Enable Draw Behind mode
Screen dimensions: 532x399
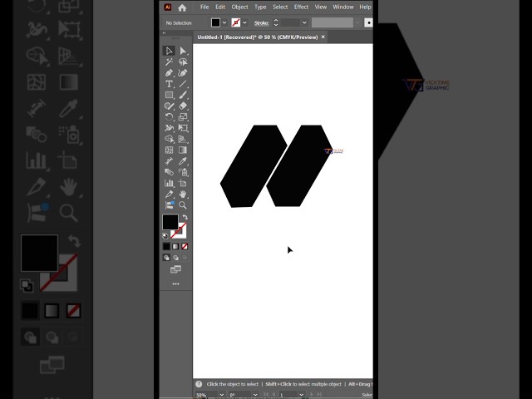175,258
